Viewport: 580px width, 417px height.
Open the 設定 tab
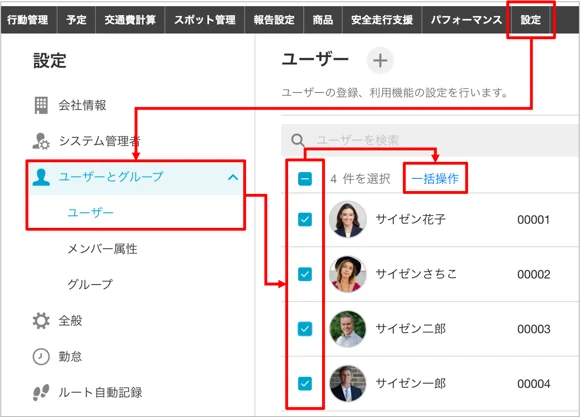click(531, 20)
